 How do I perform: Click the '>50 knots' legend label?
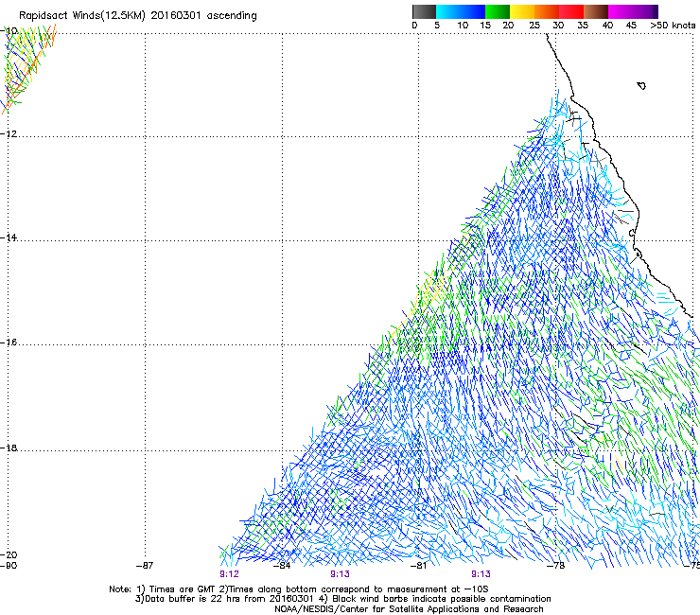(673, 25)
